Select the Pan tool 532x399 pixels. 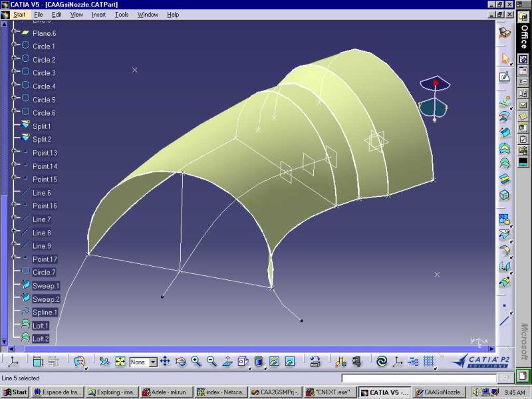(165, 362)
